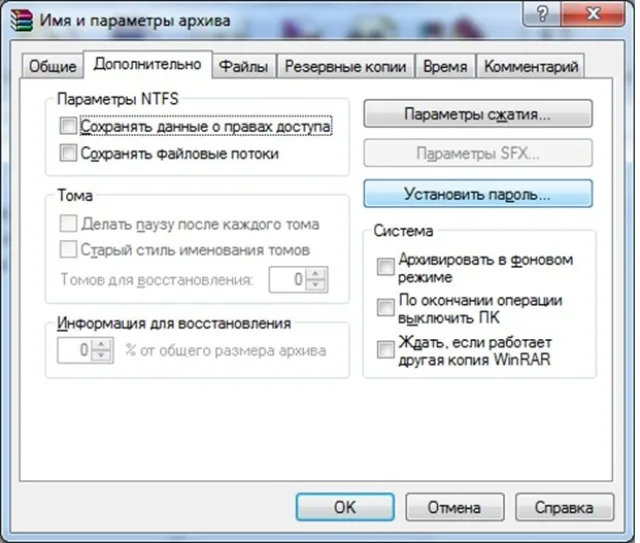Click '% от общего размера архива' text
The width and height of the screenshot is (640, 543).
[226, 350]
